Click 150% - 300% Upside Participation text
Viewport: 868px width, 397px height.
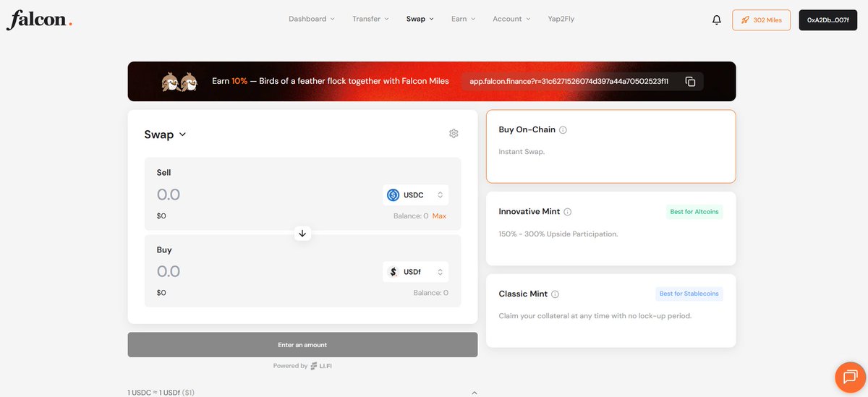[558, 234]
